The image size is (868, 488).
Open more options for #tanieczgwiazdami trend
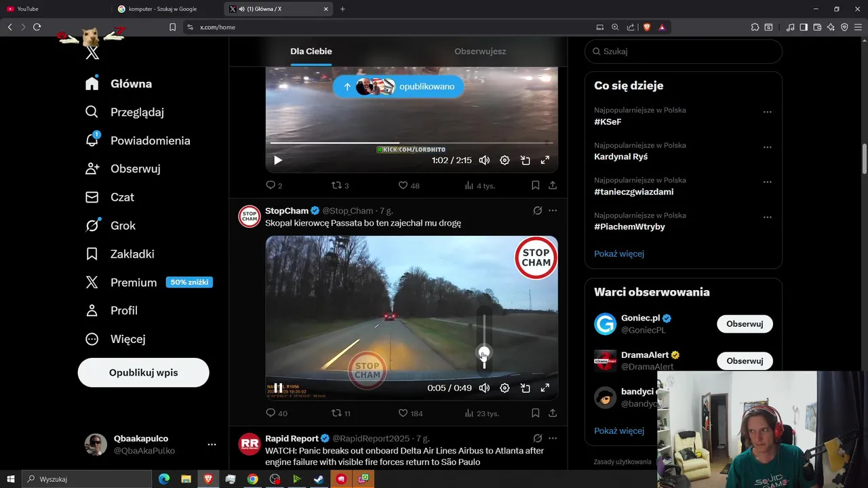click(x=768, y=182)
